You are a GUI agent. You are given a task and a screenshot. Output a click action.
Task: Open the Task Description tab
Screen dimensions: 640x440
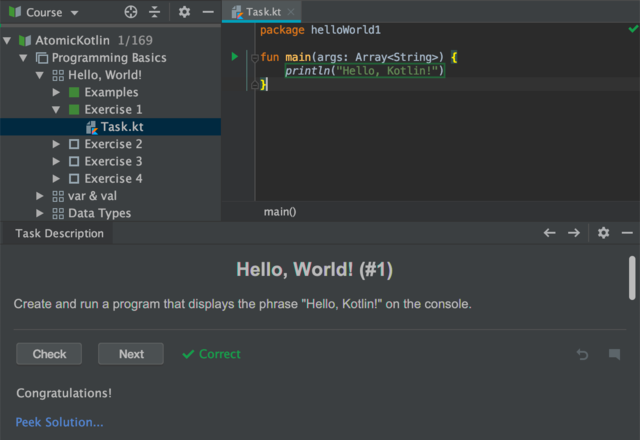[x=59, y=233]
